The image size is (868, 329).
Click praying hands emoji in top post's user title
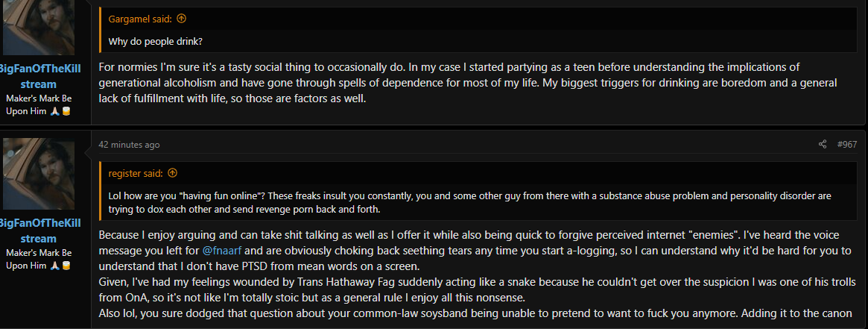(x=55, y=110)
